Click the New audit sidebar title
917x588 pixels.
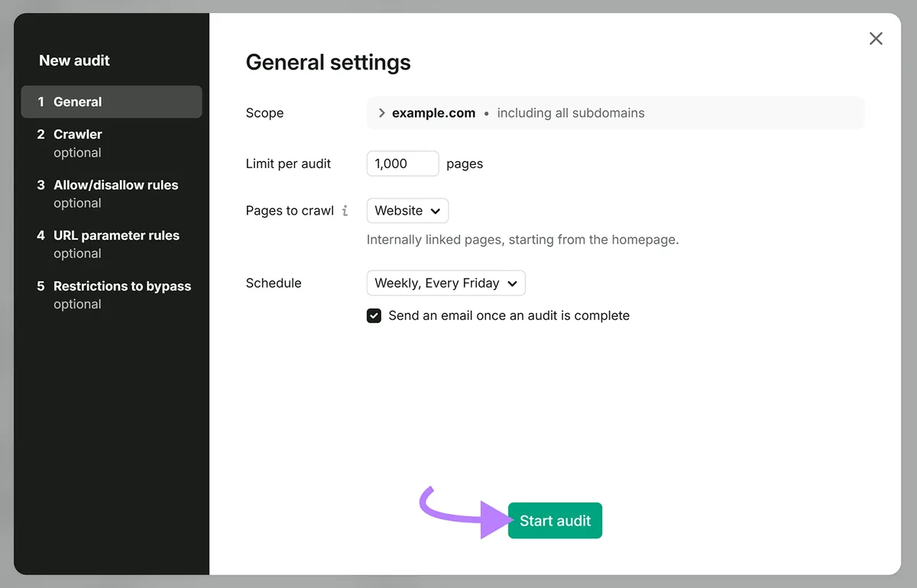[x=74, y=60]
